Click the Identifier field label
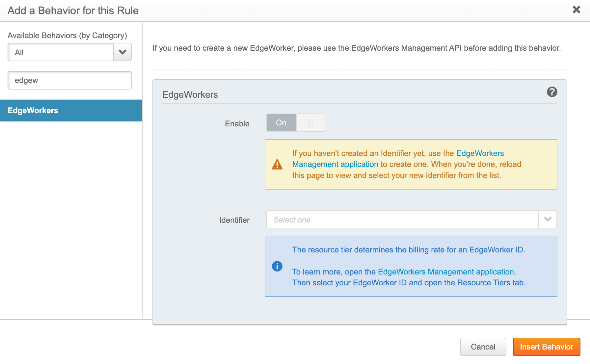 [234, 220]
